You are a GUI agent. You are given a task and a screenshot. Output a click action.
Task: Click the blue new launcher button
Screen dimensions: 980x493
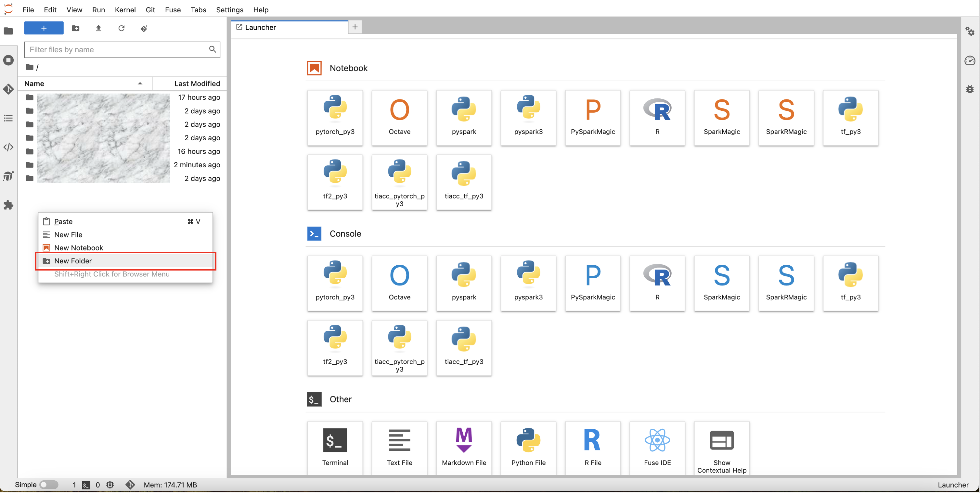pos(44,28)
